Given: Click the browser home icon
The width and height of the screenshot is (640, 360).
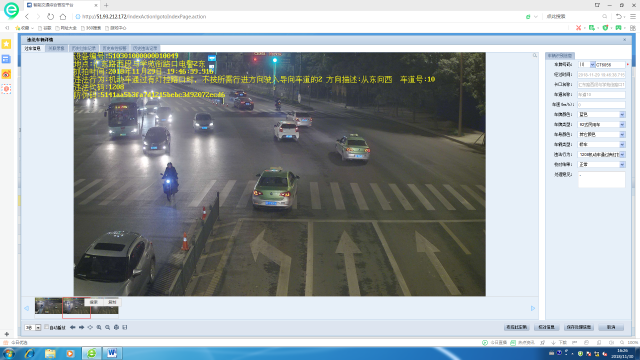Looking at the screenshot, I should (63, 17).
